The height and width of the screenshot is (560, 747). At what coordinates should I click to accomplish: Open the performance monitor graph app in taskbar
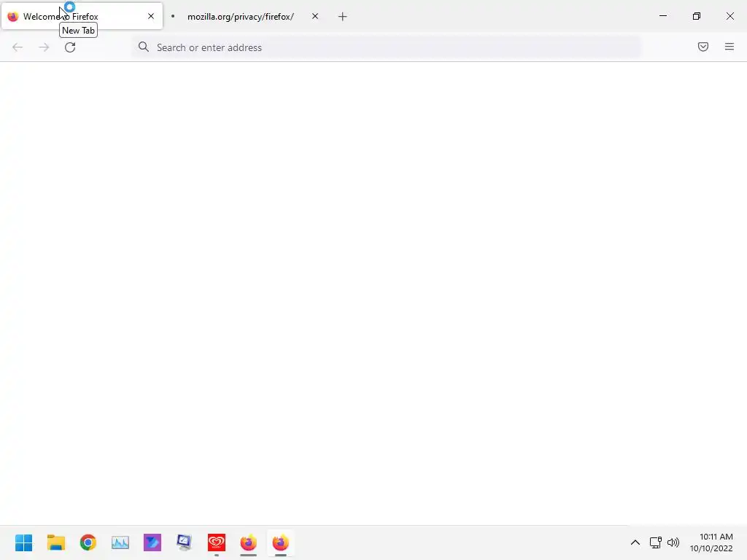coord(120,542)
